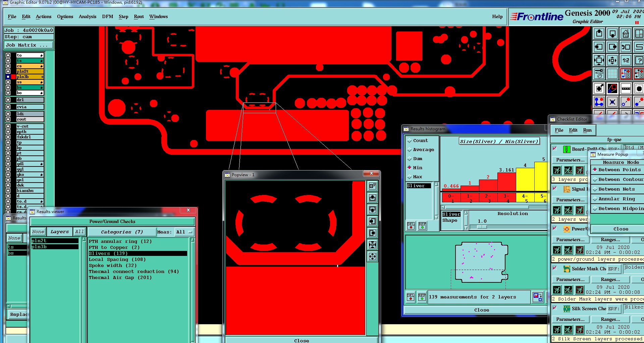Open the Actions menu
This screenshot has width=644, height=343.
(44, 16)
